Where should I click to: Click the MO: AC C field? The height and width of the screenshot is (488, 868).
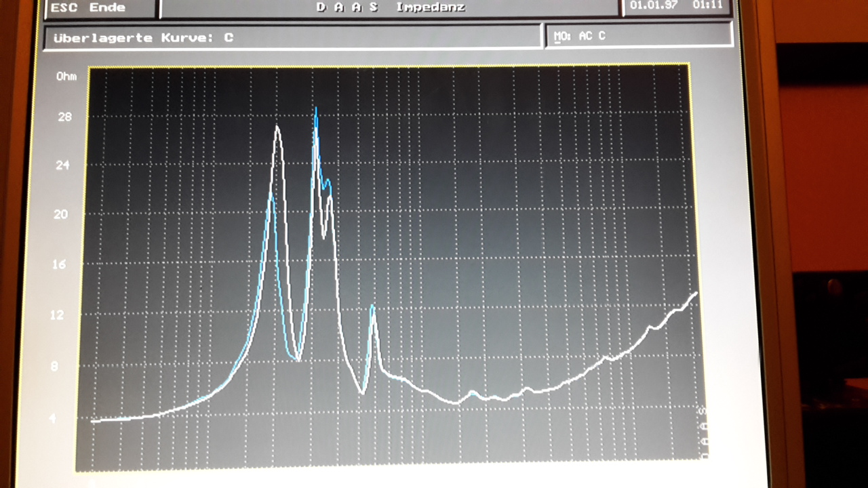(638, 36)
